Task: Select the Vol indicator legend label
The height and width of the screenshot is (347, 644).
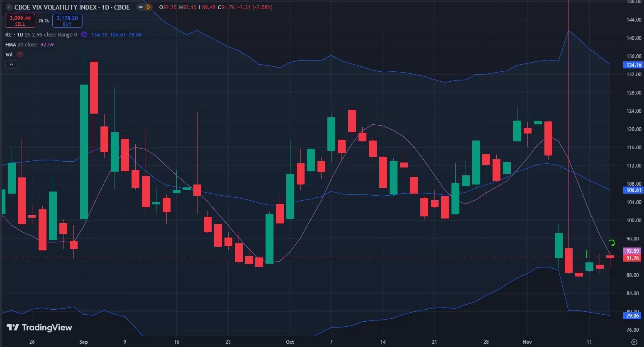Action: [x=9, y=54]
